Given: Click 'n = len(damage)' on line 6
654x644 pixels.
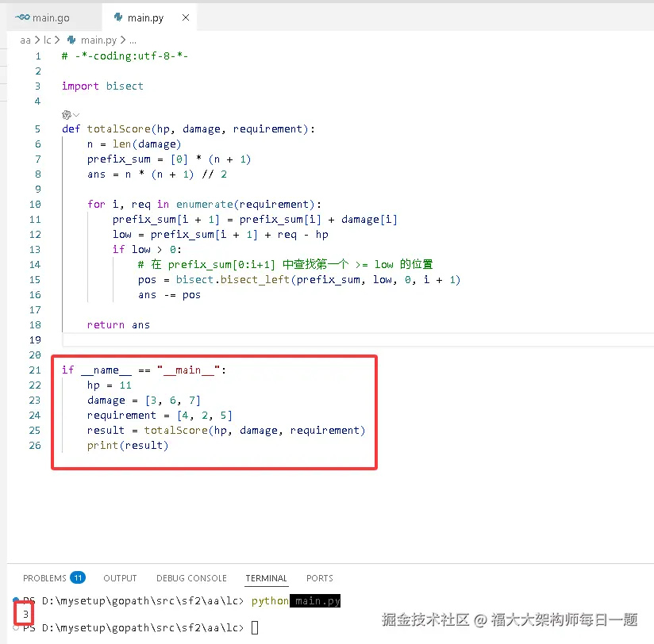Looking at the screenshot, I should 134,144.
